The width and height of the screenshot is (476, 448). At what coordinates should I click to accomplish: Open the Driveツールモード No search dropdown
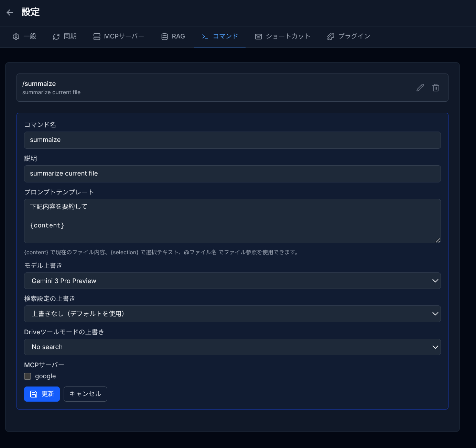[232, 347]
